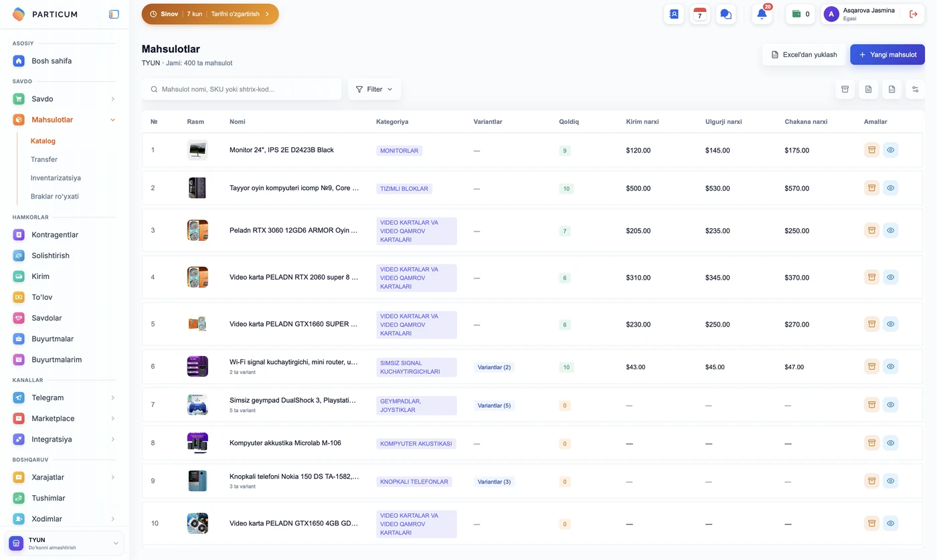Archive the Wi-Fi signal kuchaytirgichi product
This screenshot has height=560, width=937.
871,366
